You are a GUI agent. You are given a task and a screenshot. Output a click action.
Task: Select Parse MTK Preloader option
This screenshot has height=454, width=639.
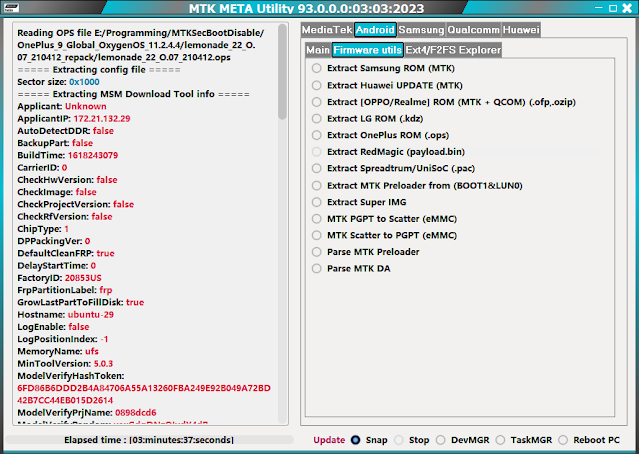[366, 252]
